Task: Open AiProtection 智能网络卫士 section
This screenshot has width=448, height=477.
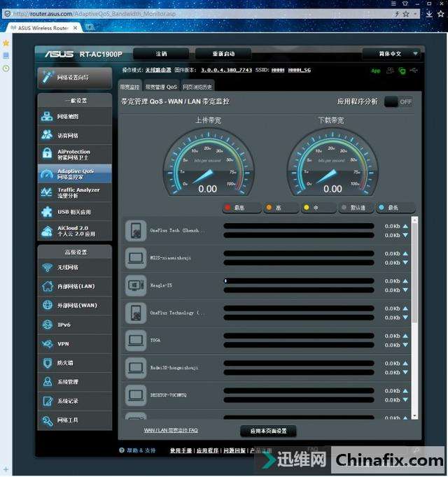Action: pyautogui.click(x=75, y=155)
